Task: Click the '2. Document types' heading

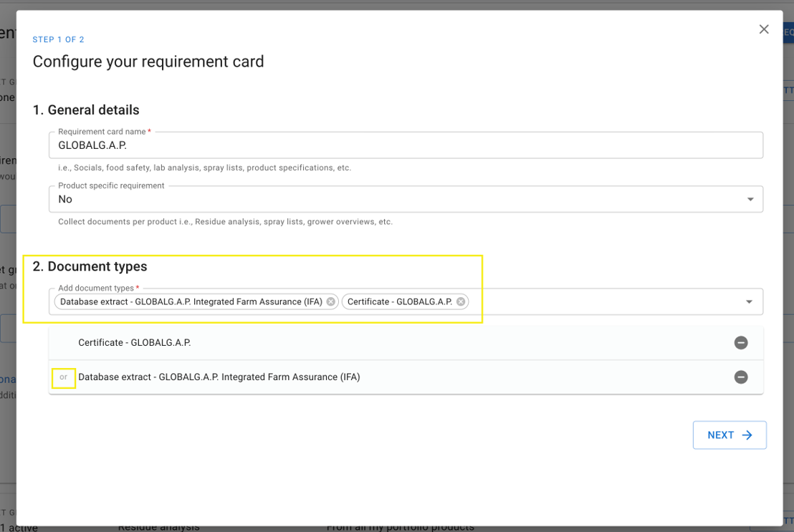Action: pyautogui.click(x=90, y=266)
